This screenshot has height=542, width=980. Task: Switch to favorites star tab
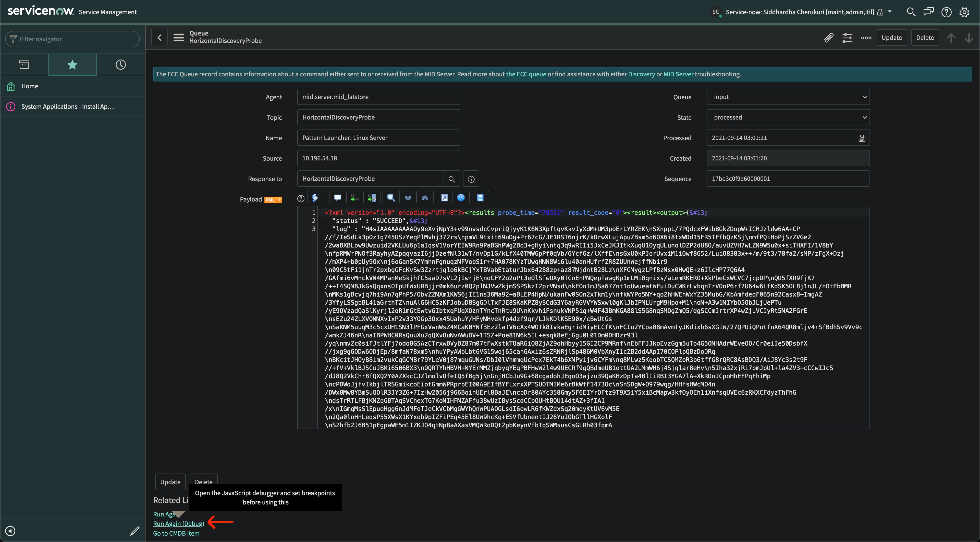(x=72, y=65)
